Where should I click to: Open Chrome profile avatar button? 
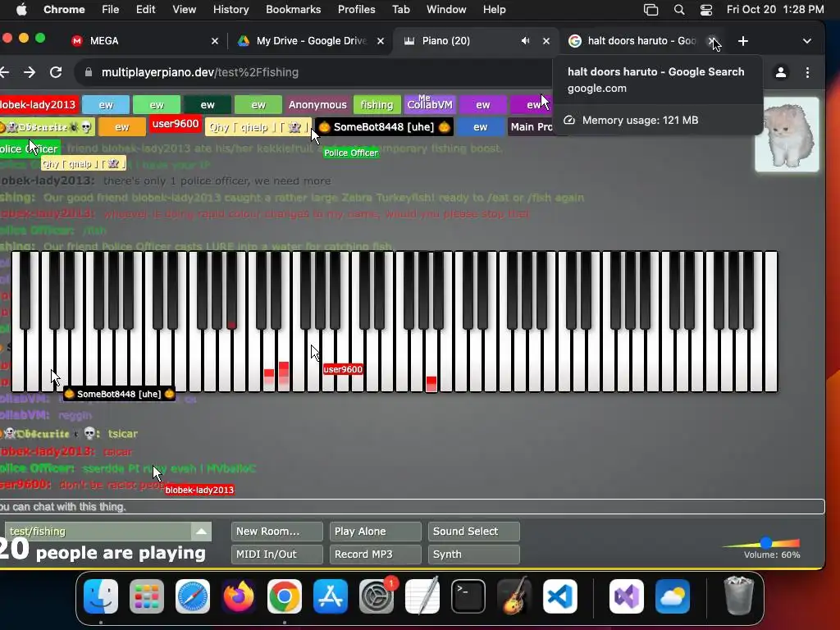click(x=781, y=72)
